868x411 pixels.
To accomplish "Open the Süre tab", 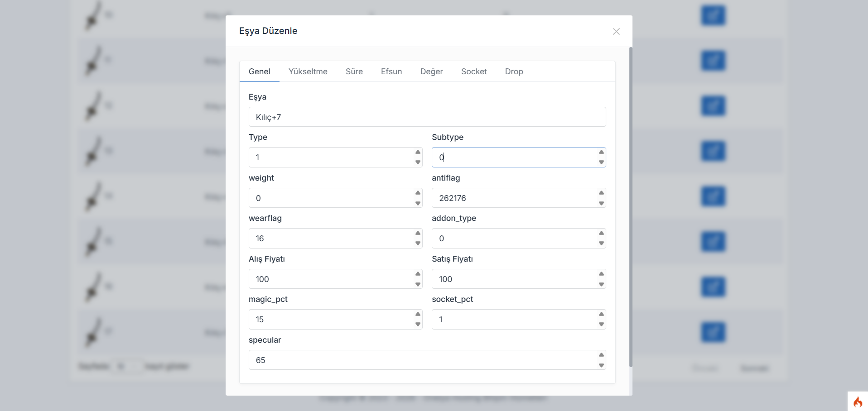I will point(354,72).
